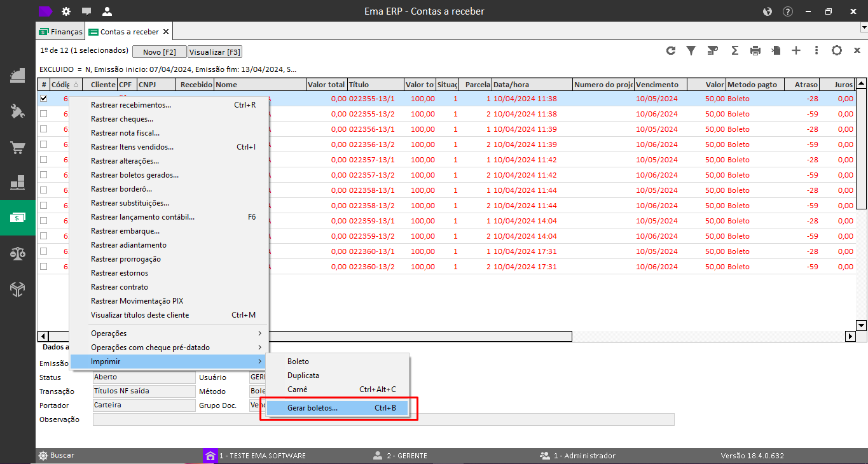Screen dimensions: 868x464
Task: Check the row 022360-13/2 checkbox
Action: (x=43, y=267)
